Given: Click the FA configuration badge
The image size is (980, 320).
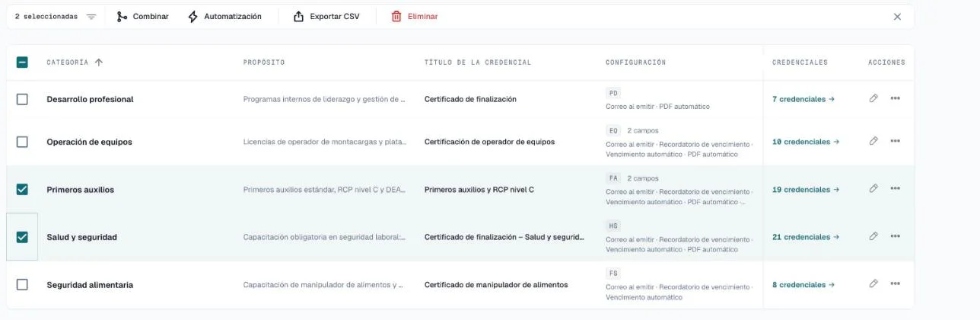Looking at the screenshot, I should [613, 178].
